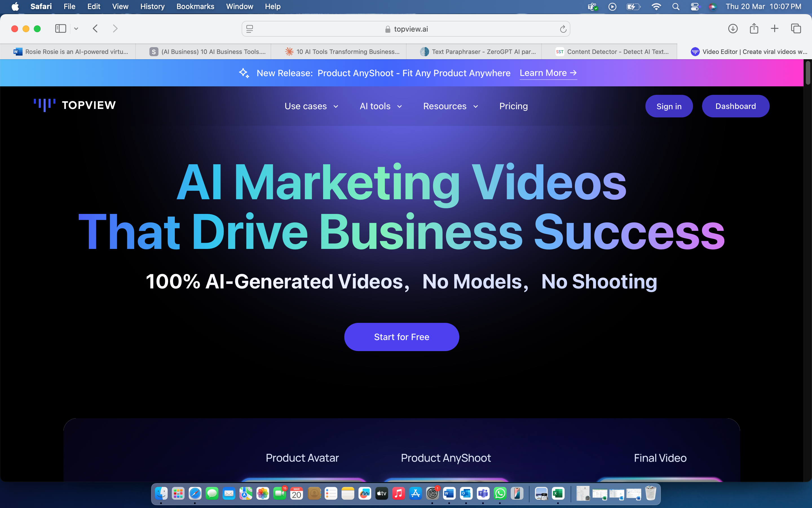812x508 pixels.
Task: Click the date and time in menu bar
Action: click(763, 6)
